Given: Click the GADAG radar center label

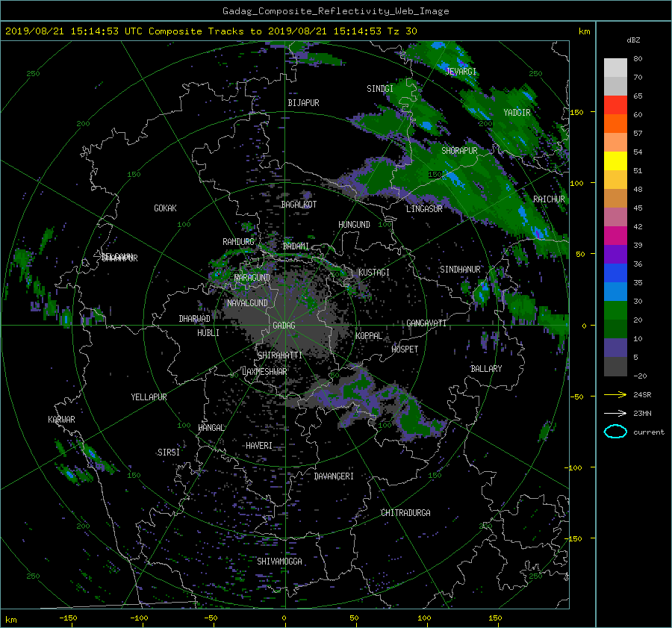Looking at the screenshot, I should 284,326.
